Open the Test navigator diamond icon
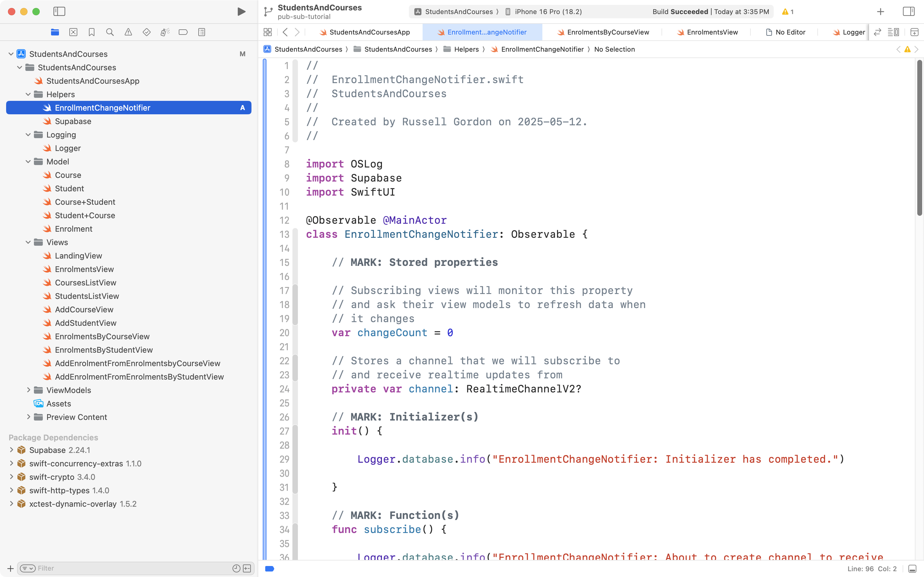This screenshot has height=577, width=924. coord(146,32)
